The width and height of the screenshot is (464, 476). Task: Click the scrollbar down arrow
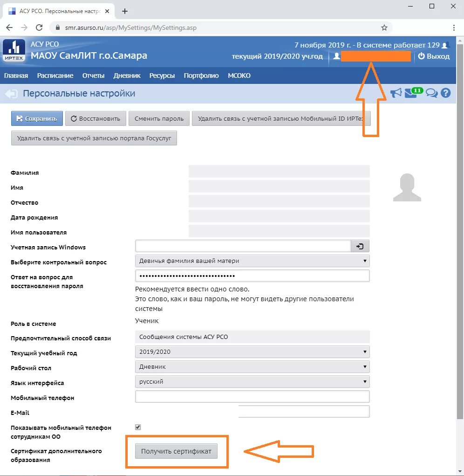click(460, 471)
